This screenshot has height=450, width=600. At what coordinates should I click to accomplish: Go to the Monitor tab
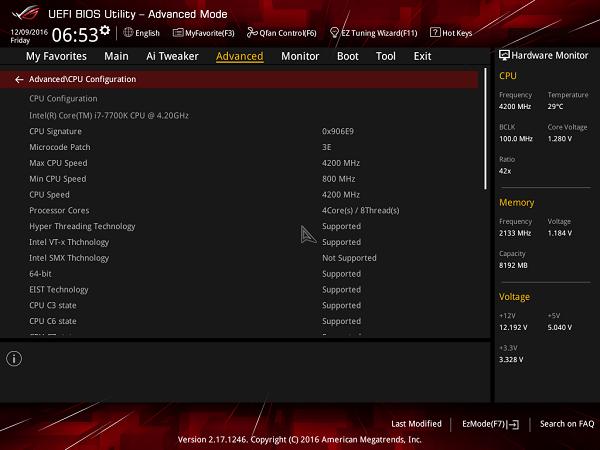tap(300, 56)
